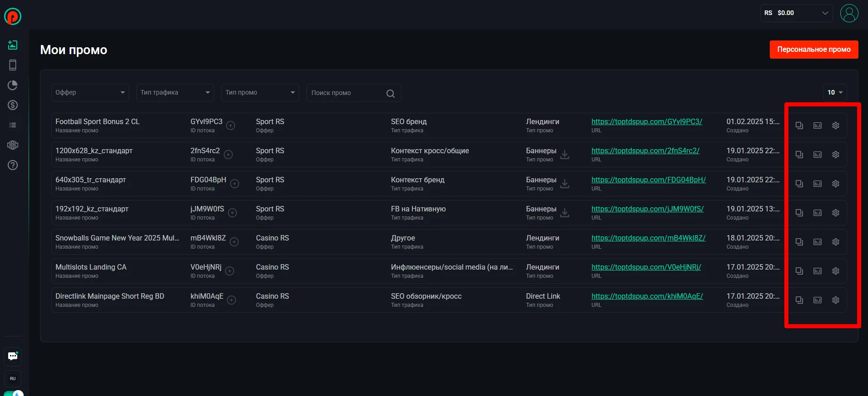868x396 pixels.
Task: Expand the Оффер filter dropdown
Action: click(90, 92)
